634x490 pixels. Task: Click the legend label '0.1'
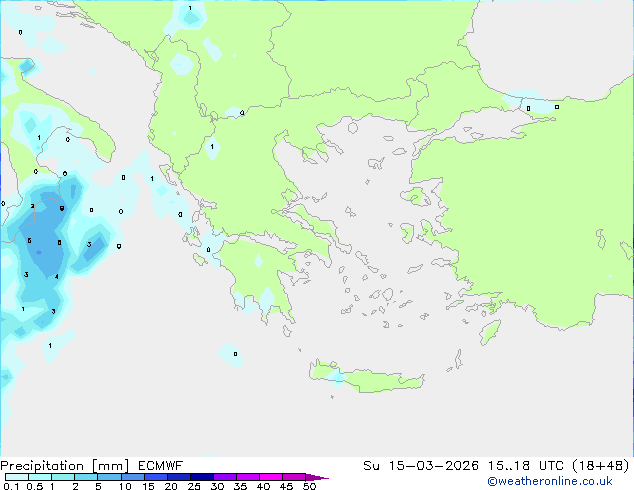tap(11, 486)
